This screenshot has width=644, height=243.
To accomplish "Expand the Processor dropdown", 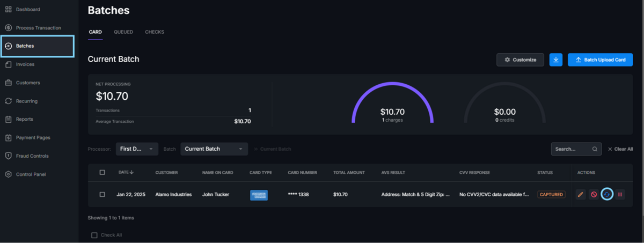I will 137,149.
